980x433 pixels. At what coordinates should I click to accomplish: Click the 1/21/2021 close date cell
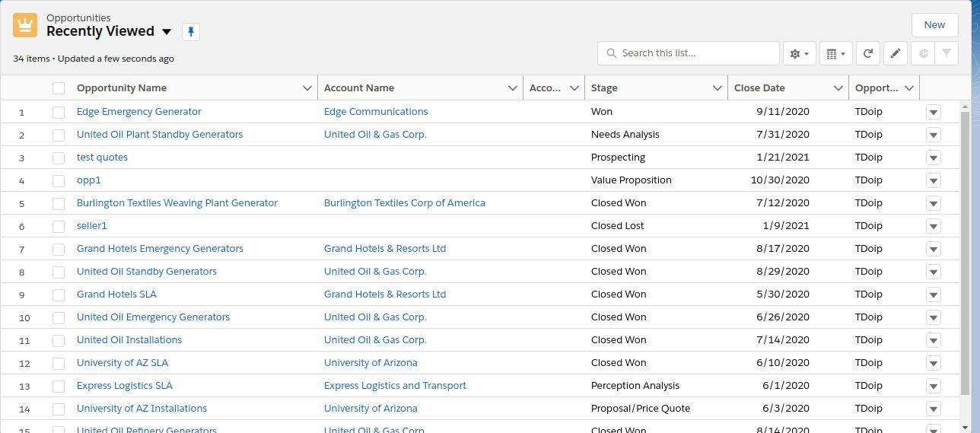point(783,158)
